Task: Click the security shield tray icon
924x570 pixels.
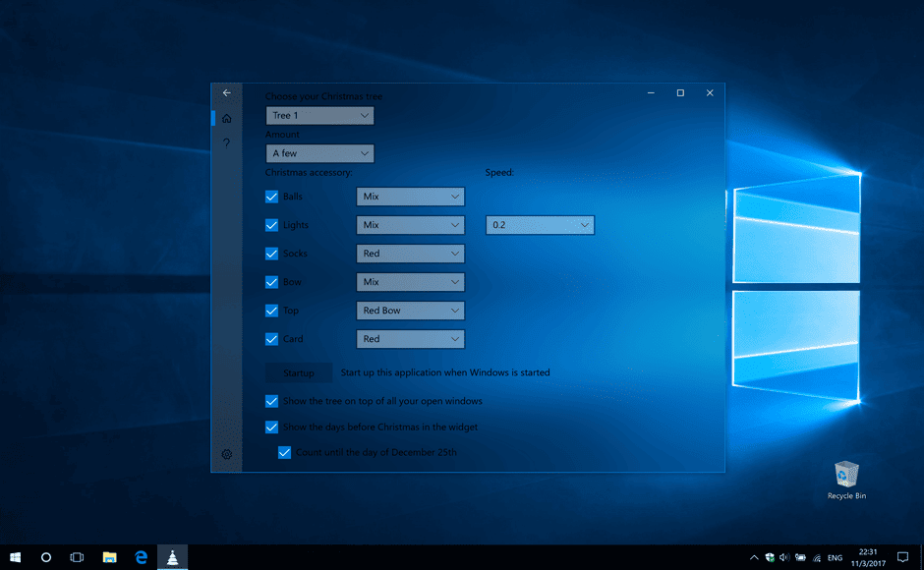Action: pyautogui.click(x=770, y=557)
